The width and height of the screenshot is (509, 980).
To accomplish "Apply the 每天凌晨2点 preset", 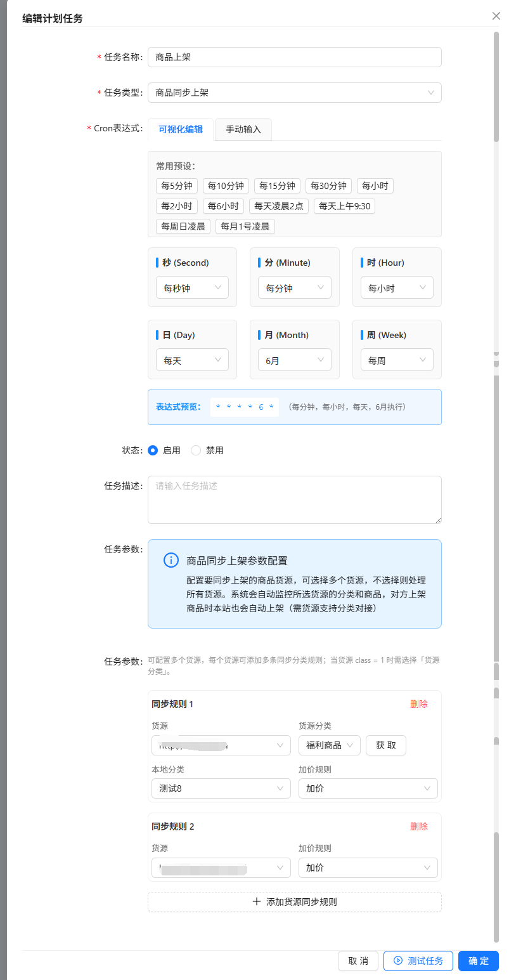I will click(x=279, y=206).
